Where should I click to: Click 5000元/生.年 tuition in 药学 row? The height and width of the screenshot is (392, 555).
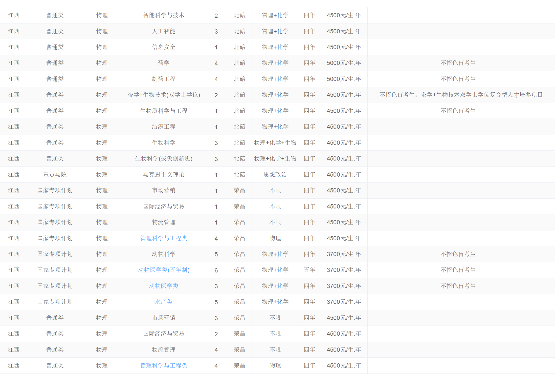click(x=344, y=63)
